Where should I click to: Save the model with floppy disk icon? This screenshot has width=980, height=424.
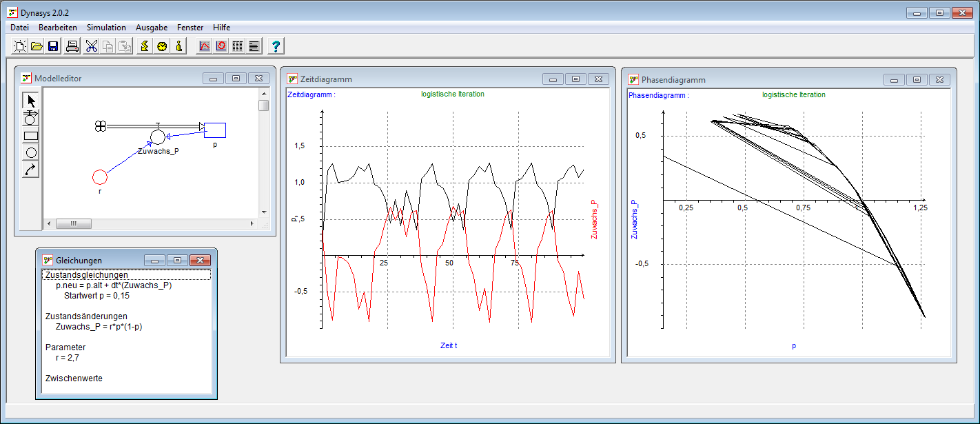pyautogui.click(x=53, y=46)
